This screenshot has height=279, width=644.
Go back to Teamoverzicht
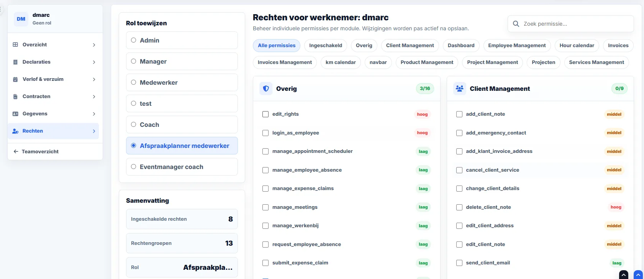(55, 151)
